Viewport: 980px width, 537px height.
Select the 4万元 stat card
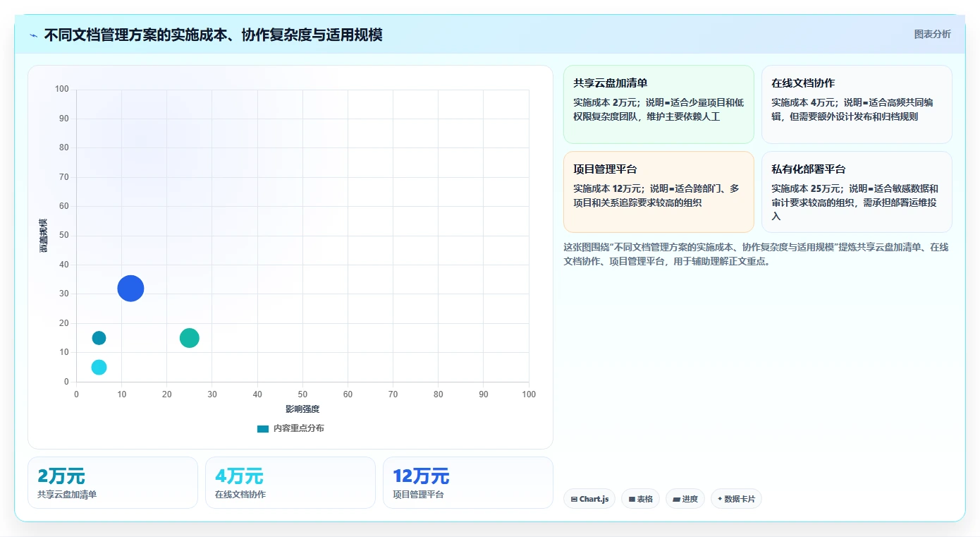click(x=290, y=483)
